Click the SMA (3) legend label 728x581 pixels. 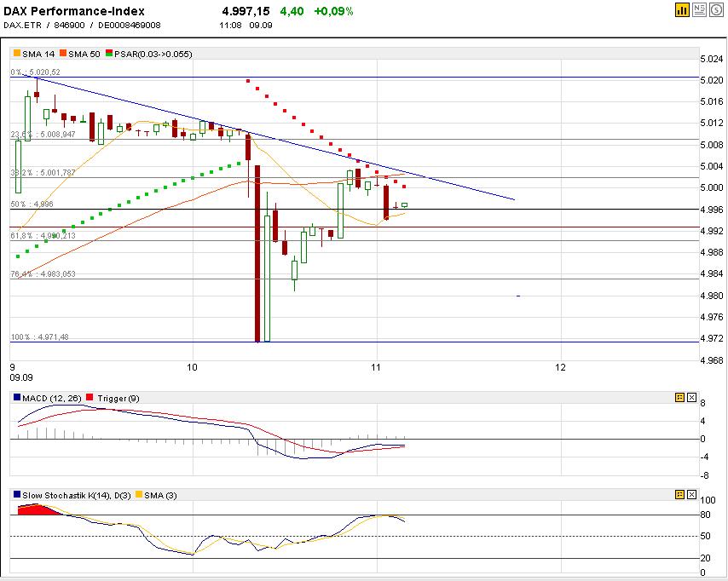(160, 495)
